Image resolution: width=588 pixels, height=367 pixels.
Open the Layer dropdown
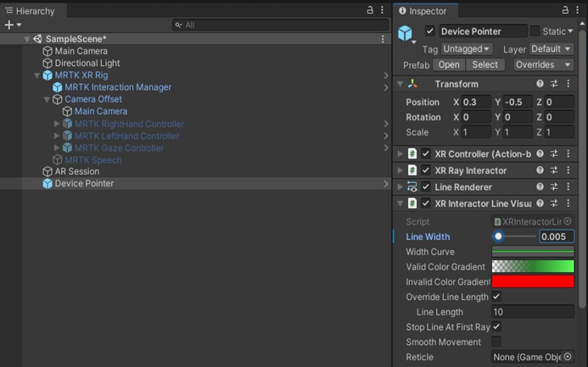point(552,49)
